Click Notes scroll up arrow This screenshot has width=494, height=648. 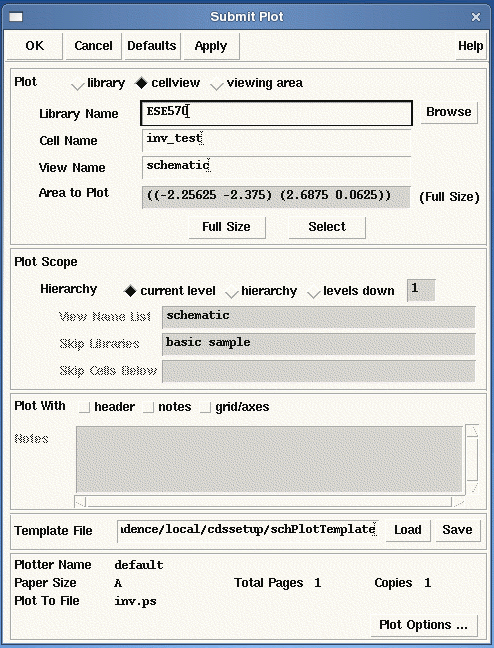(473, 431)
